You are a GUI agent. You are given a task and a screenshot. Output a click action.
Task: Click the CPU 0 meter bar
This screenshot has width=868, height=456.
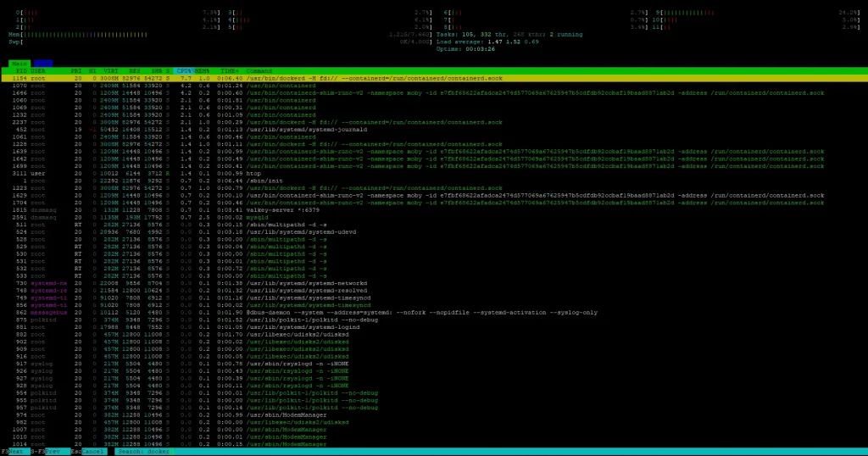tap(117, 12)
